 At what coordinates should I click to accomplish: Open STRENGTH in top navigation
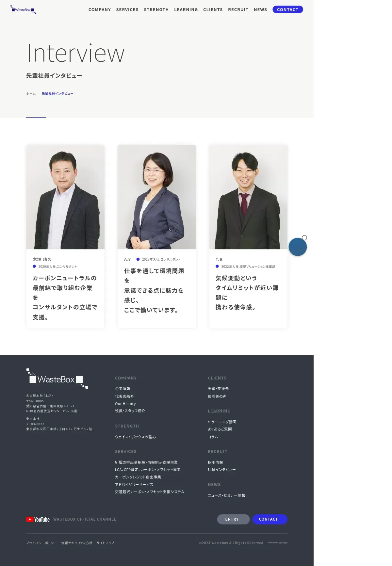point(156,10)
